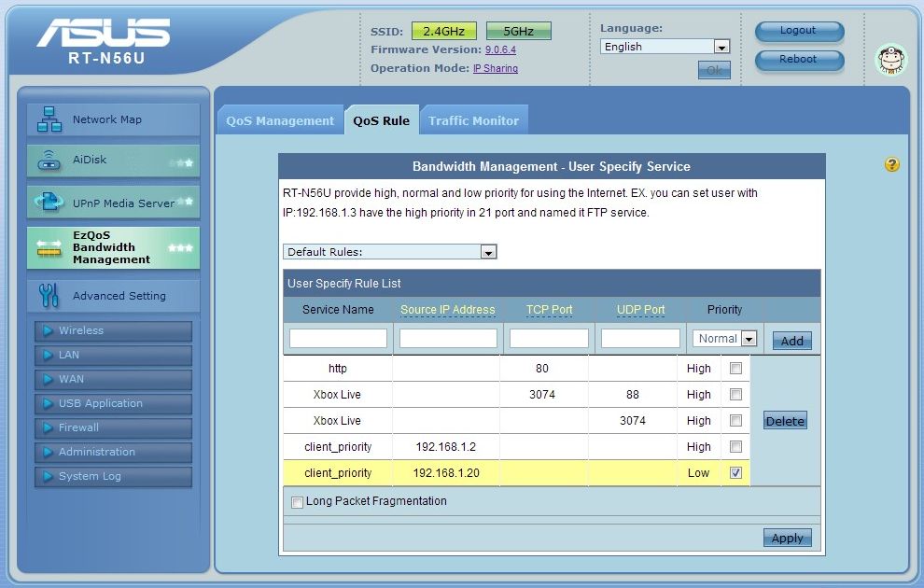The width and height of the screenshot is (924, 588).
Task: Open Advanced Setting tools icon
Action: pyautogui.click(x=49, y=296)
